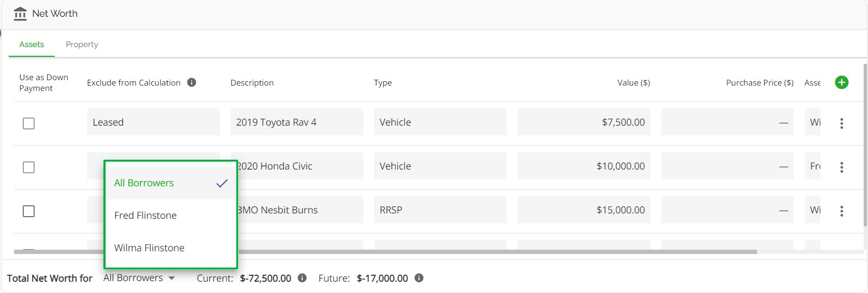868x293 pixels.
Task: Switch to the Property tab
Action: (82, 44)
